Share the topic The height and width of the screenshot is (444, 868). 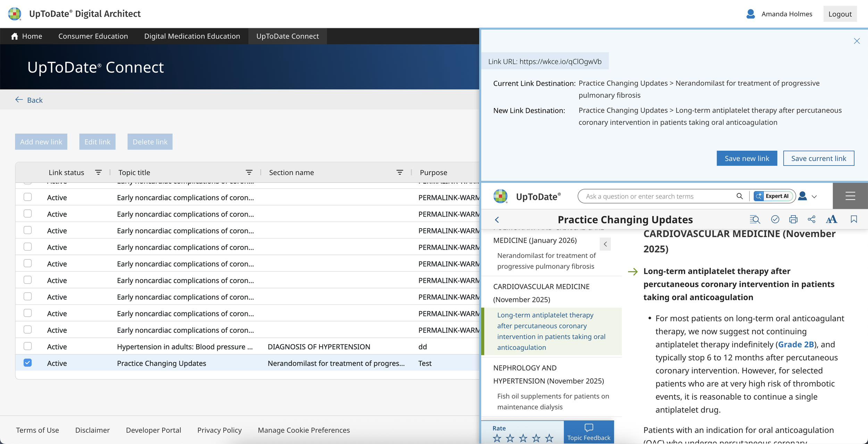pyautogui.click(x=811, y=219)
